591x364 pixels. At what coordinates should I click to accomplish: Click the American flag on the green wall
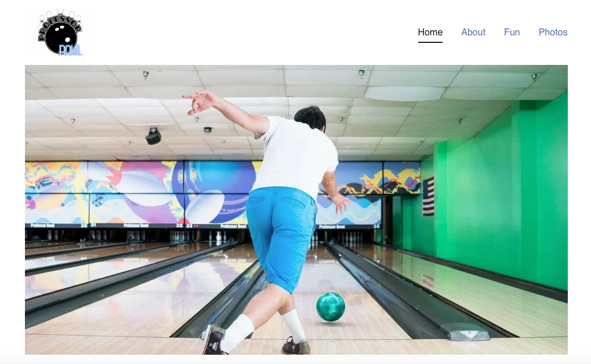click(x=428, y=196)
